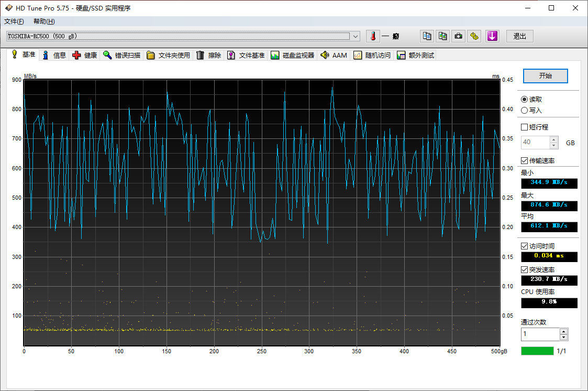Select the 读取 read radio button
The image size is (588, 391).
tap(525, 99)
